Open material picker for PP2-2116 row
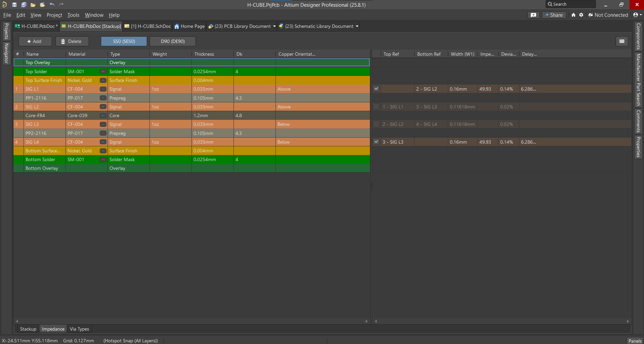The width and height of the screenshot is (644, 344). click(x=103, y=133)
